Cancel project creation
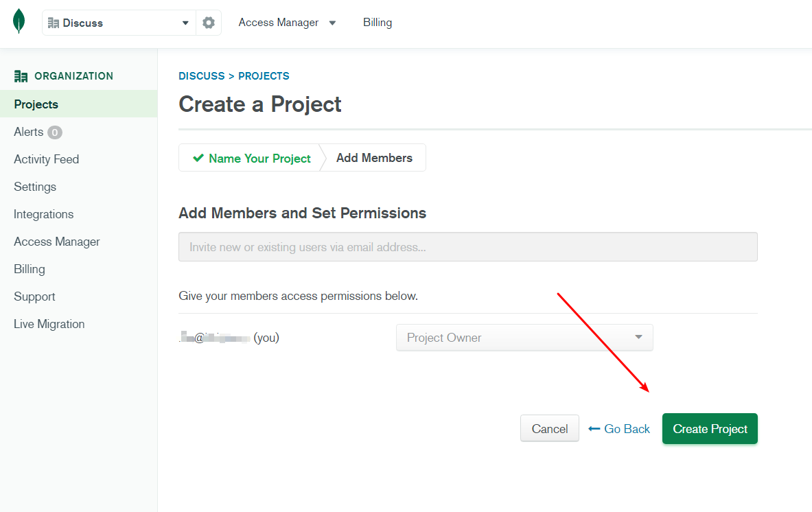The width and height of the screenshot is (812, 512). tap(549, 428)
